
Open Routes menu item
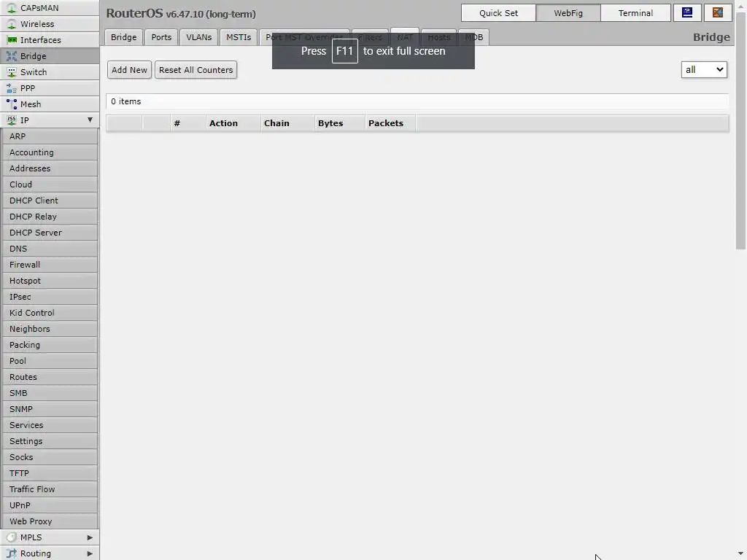pos(50,377)
